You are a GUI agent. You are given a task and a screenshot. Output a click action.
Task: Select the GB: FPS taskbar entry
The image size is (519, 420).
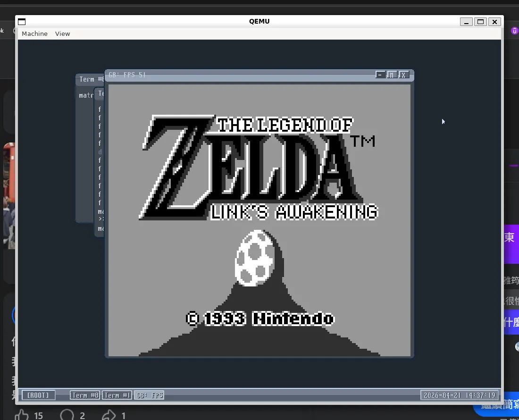149,395
